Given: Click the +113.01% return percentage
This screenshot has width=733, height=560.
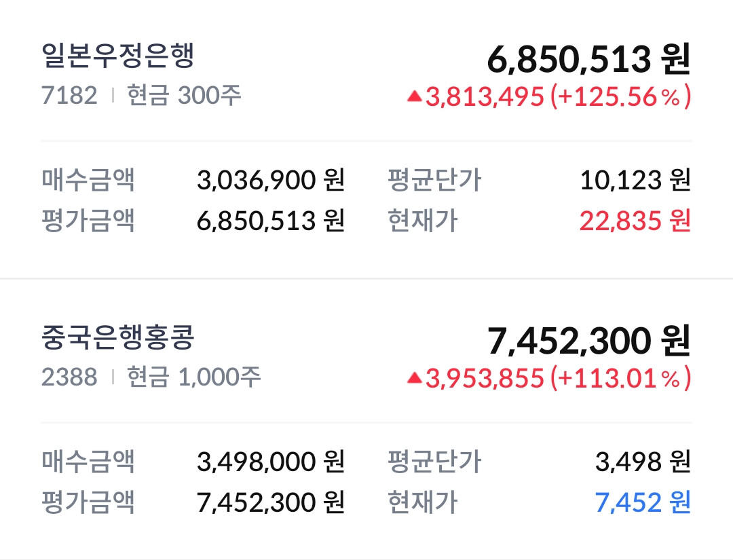Looking at the screenshot, I should point(620,379).
